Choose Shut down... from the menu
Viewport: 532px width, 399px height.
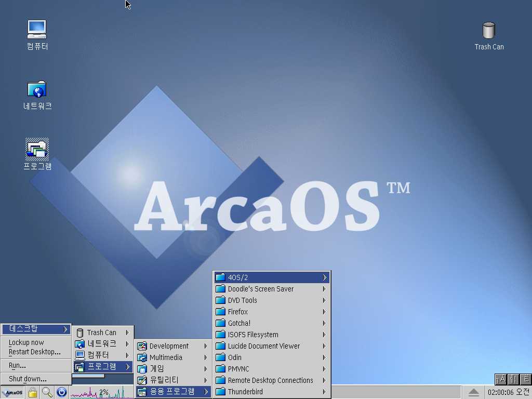(x=28, y=379)
